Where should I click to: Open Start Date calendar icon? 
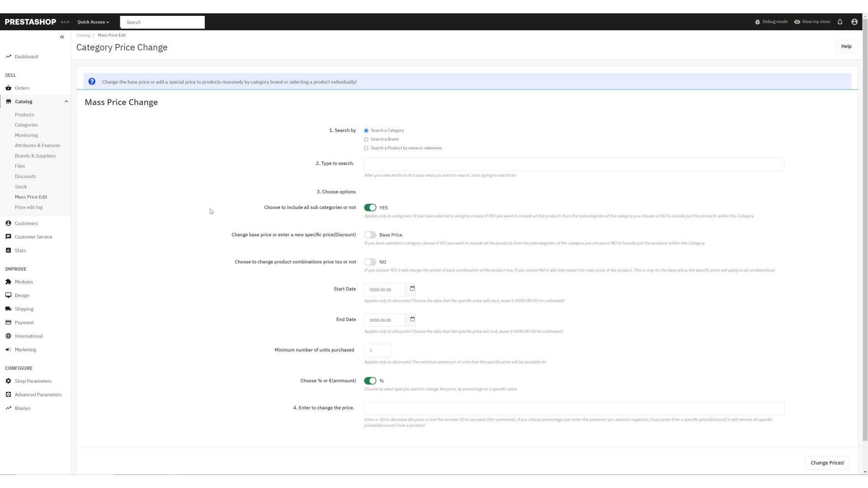pyautogui.click(x=412, y=289)
